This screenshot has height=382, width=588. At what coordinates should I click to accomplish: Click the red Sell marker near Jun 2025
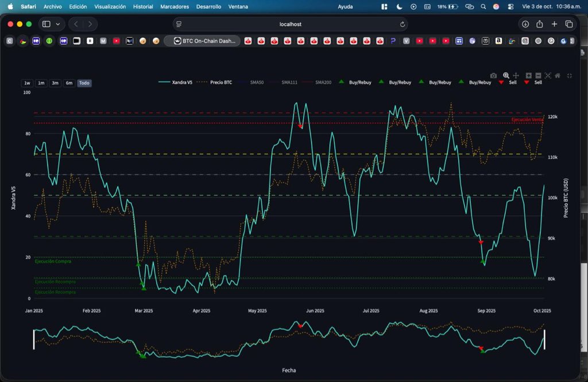pyautogui.click(x=300, y=127)
